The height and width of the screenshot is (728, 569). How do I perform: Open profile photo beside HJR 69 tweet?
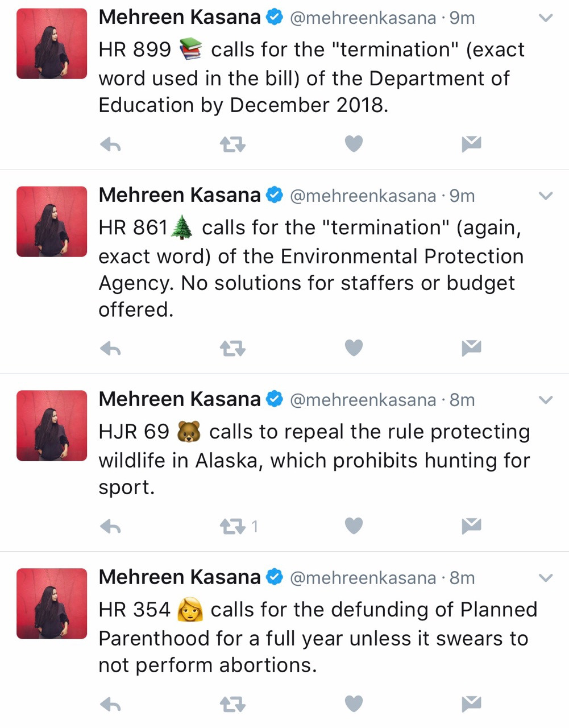point(52,425)
